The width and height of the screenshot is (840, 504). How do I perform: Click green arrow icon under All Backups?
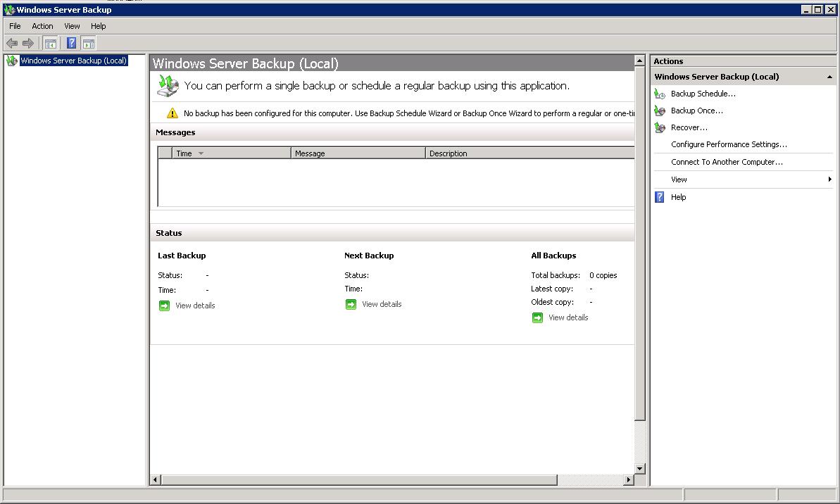tap(537, 317)
